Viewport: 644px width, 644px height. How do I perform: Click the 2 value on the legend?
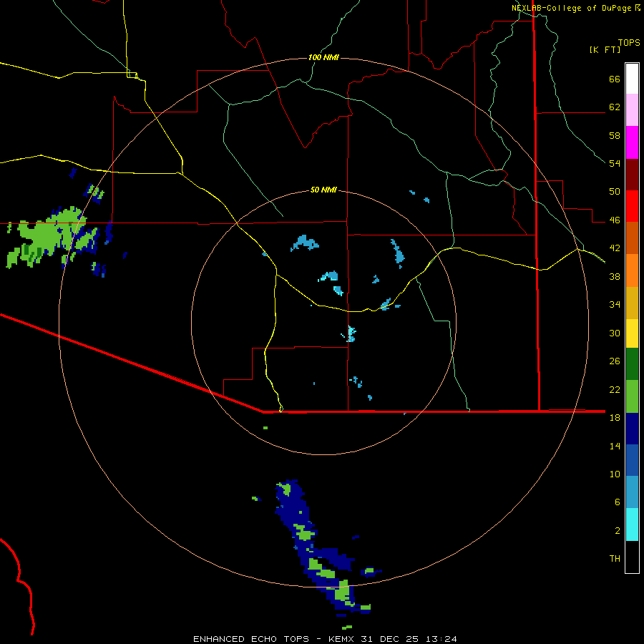pyautogui.click(x=618, y=531)
